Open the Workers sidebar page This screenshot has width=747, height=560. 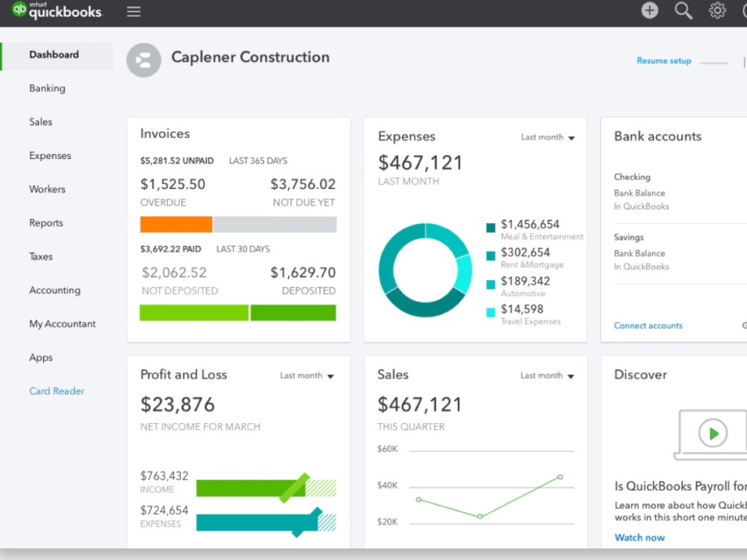coord(47,189)
